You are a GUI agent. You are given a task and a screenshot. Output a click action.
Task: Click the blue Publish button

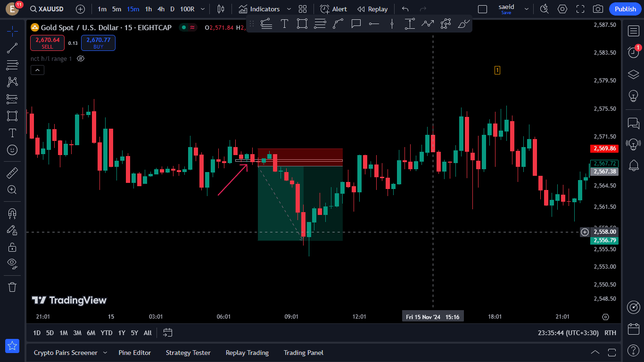(625, 9)
